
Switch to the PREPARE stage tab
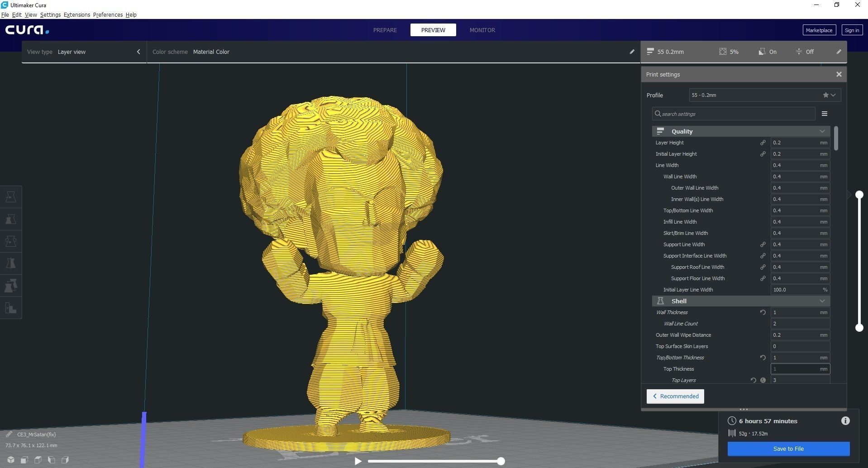(385, 30)
